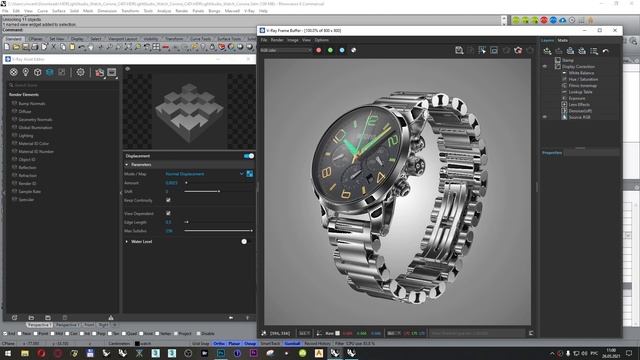Screen dimensions: 640x360
Task: Select the White Balance layer
Action: pos(581,73)
